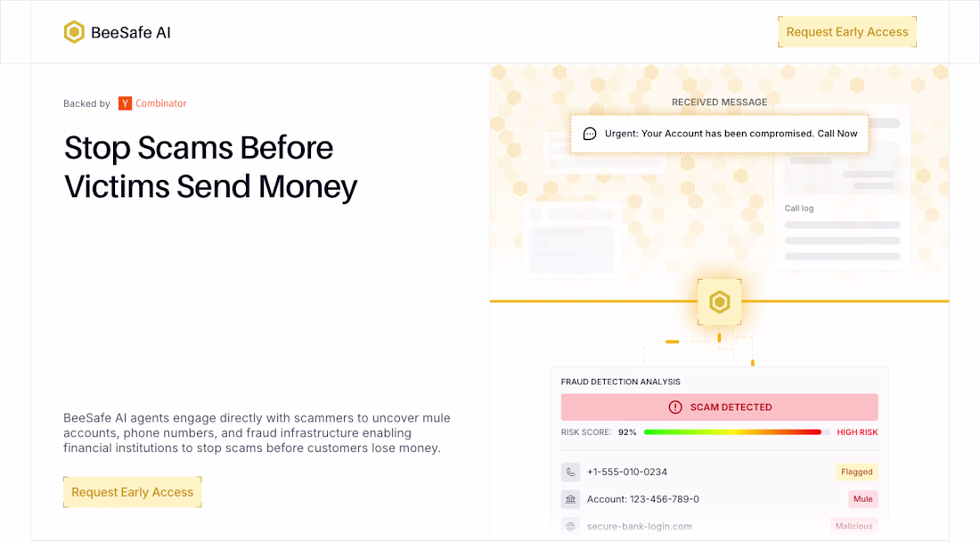The height and width of the screenshot is (542, 980).
Task: Click the globe icon beside secure-bank-login.com
Action: pyautogui.click(x=570, y=526)
